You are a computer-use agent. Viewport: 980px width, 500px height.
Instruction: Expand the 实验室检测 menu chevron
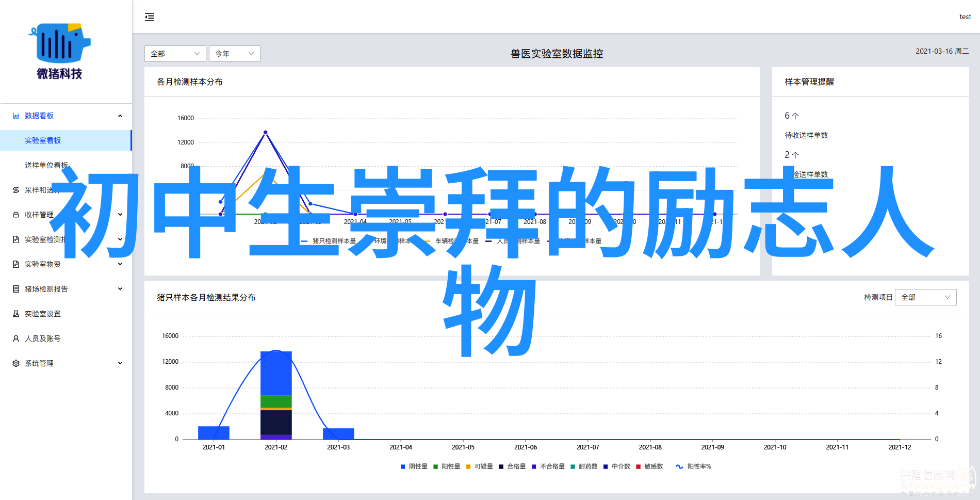click(120, 239)
